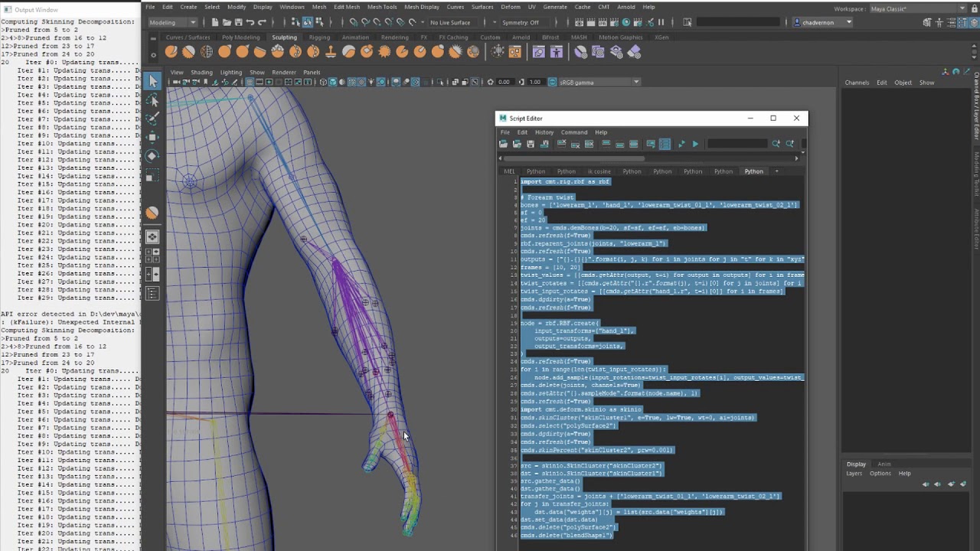This screenshot has height=551, width=980.
Task: Click search up magnifier in Script Editor
Action: tap(789, 144)
